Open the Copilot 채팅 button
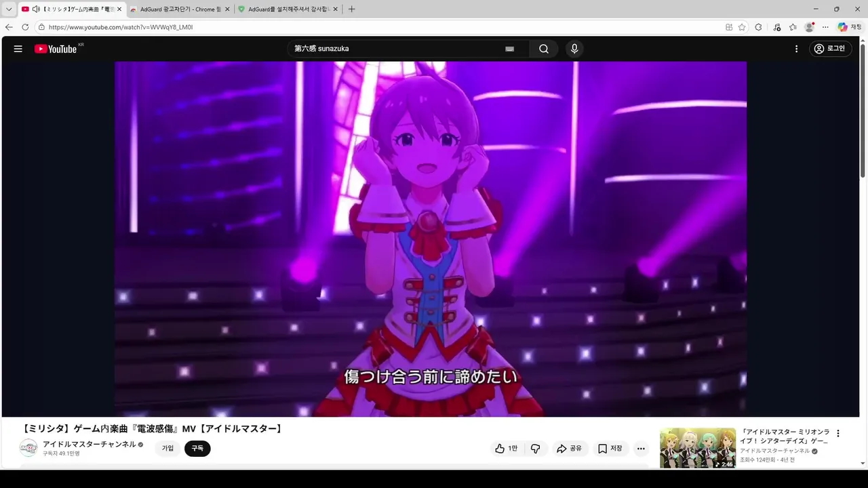868x488 pixels. [850, 27]
